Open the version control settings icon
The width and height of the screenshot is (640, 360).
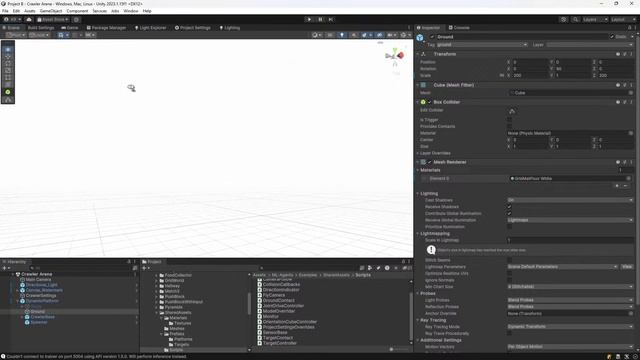[x=76, y=19]
